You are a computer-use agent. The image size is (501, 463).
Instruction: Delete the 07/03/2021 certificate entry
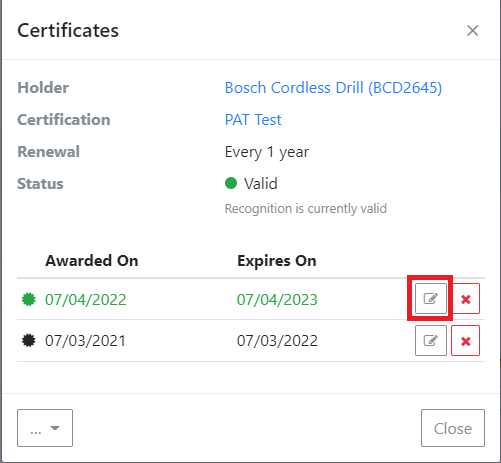pyautogui.click(x=466, y=341)
